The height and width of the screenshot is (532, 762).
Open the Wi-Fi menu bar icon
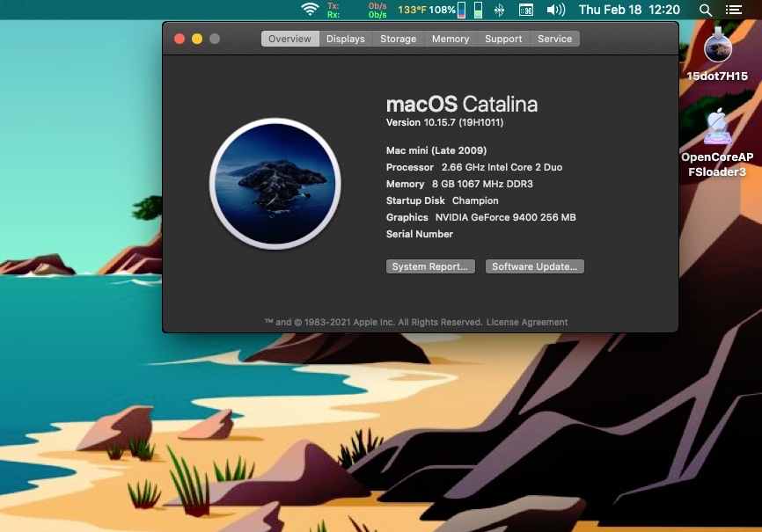coord(310,10)
